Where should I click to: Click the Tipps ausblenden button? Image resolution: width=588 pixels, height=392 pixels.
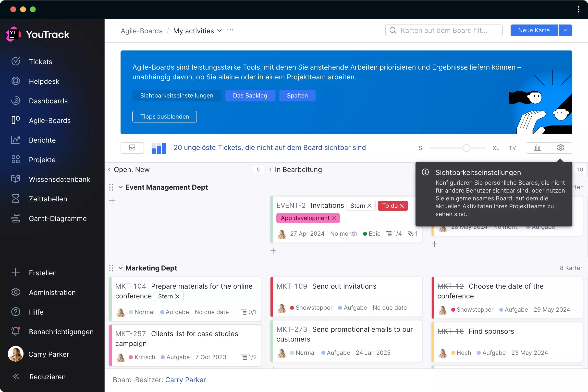[x=164, y=117]
